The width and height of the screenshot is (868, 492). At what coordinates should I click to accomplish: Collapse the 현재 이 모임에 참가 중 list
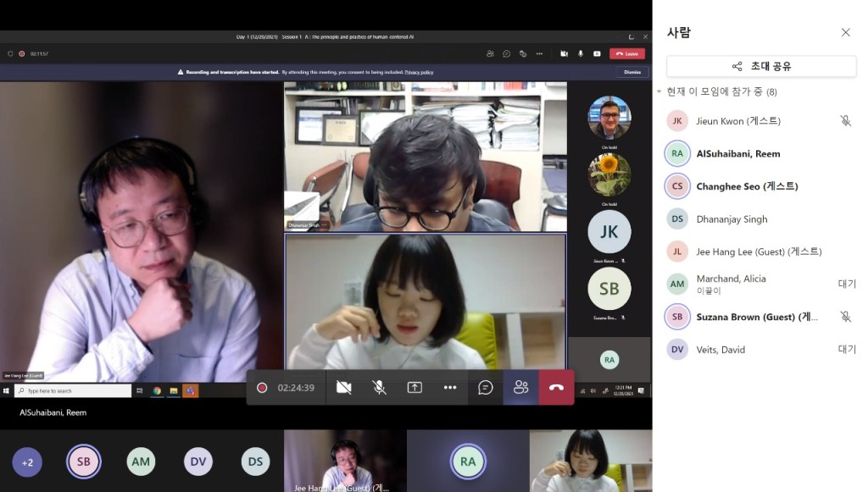(659, 91)
